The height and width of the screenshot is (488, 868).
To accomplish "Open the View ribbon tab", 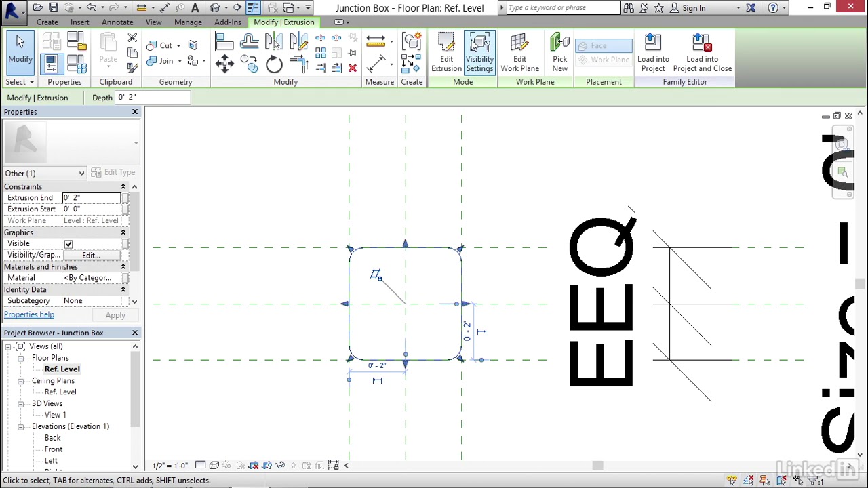I will [x=153, y=22].
